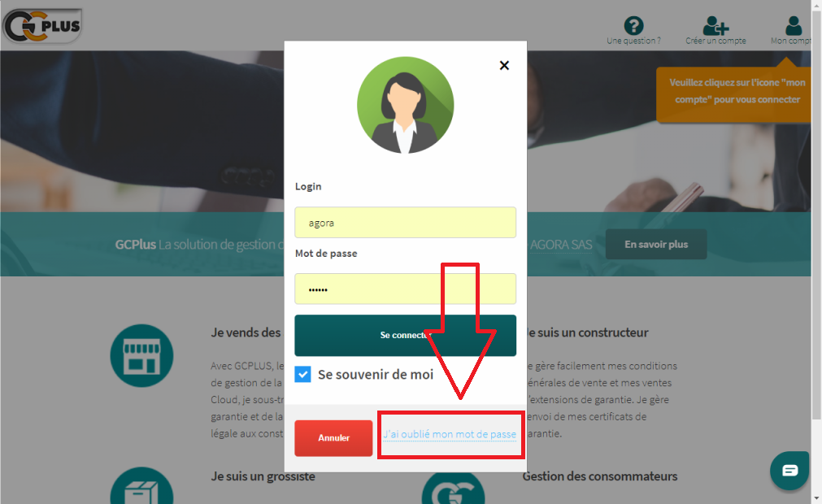Focus the Login field containing 'agora'
Screen dimensions: 822x504
tap(405, 223)
